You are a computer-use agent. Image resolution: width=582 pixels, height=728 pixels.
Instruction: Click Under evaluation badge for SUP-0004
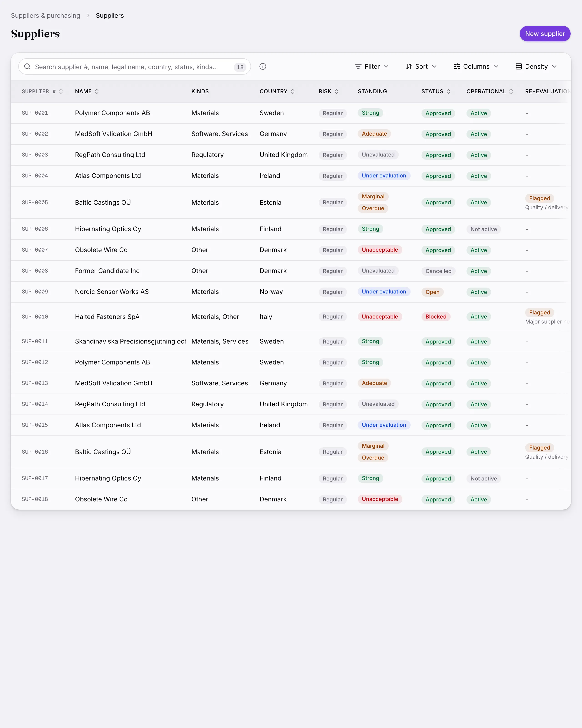tap(384, 176)
